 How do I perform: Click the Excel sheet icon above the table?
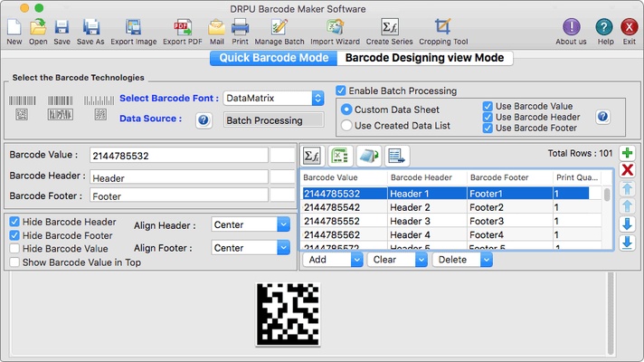[340, 156]
